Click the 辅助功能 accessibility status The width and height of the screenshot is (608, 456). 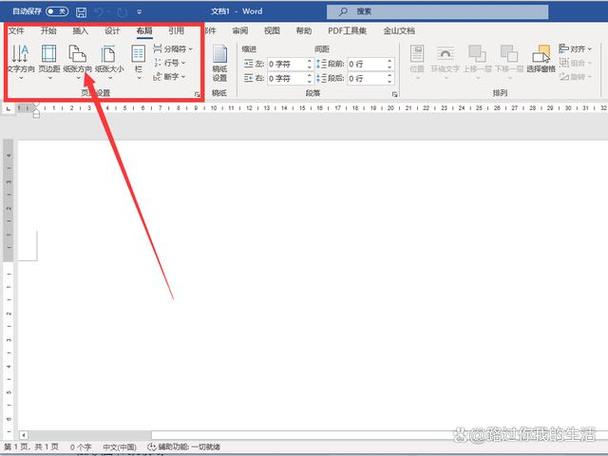coord(183,447)
